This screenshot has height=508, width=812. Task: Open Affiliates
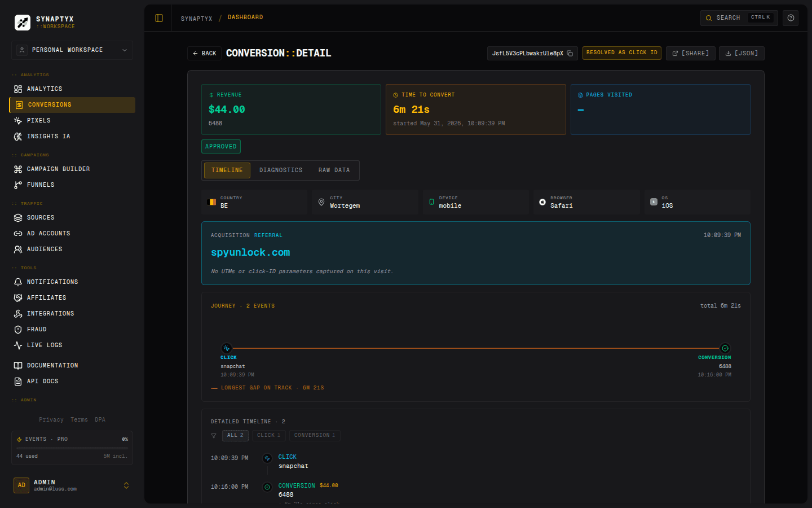[x=72, y=298]
